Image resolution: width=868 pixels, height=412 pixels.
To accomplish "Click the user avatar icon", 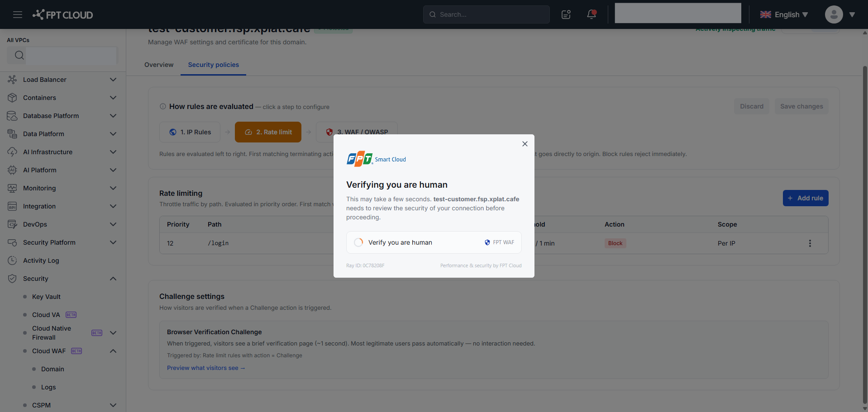I will (x=834, y=14).
